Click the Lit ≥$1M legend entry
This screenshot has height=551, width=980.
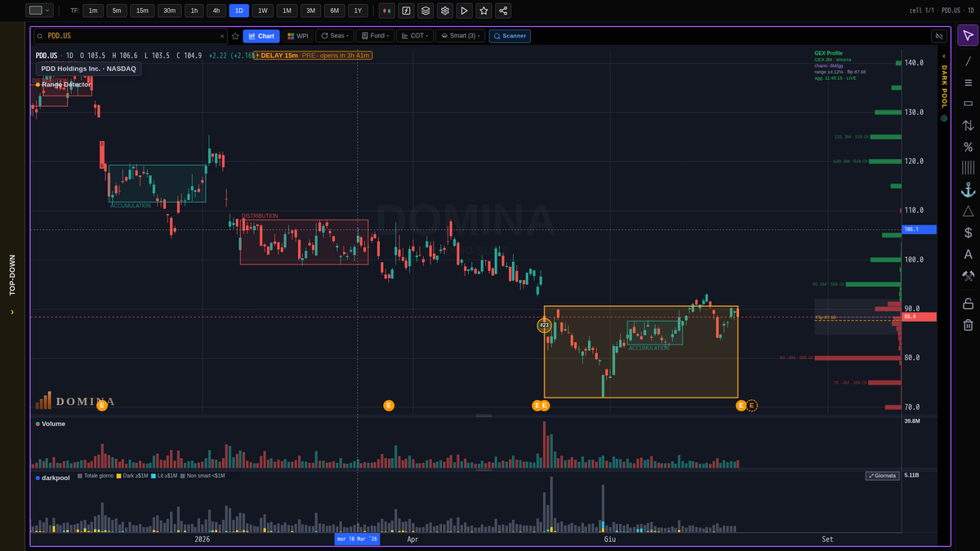[x=163, y=476]
